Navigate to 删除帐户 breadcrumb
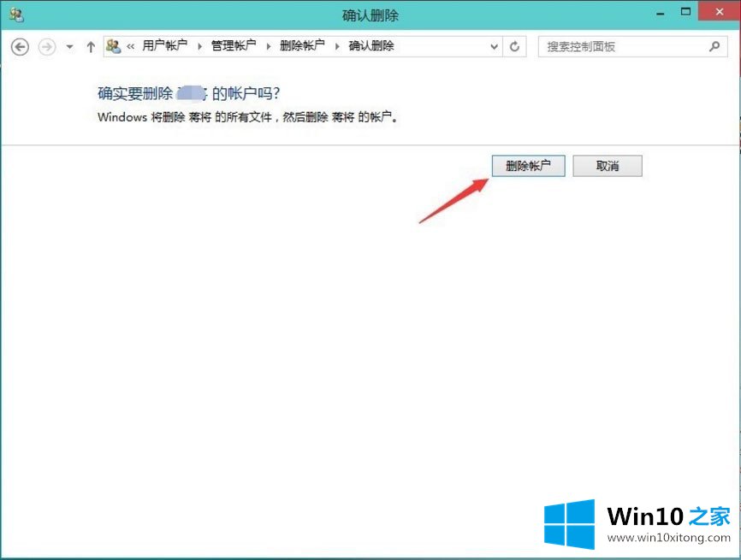Screen dimensions: 741x560 coord(302,46)
